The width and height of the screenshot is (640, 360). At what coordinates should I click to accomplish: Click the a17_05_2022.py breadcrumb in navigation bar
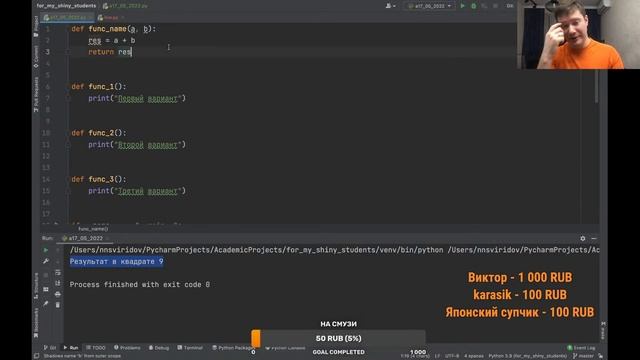tap(125, 6)
